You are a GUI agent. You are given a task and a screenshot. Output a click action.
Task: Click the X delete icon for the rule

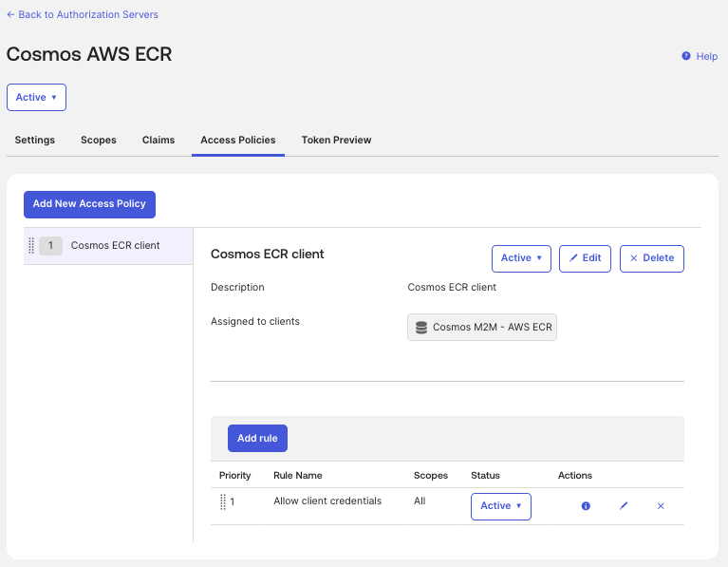pos(661,506)
